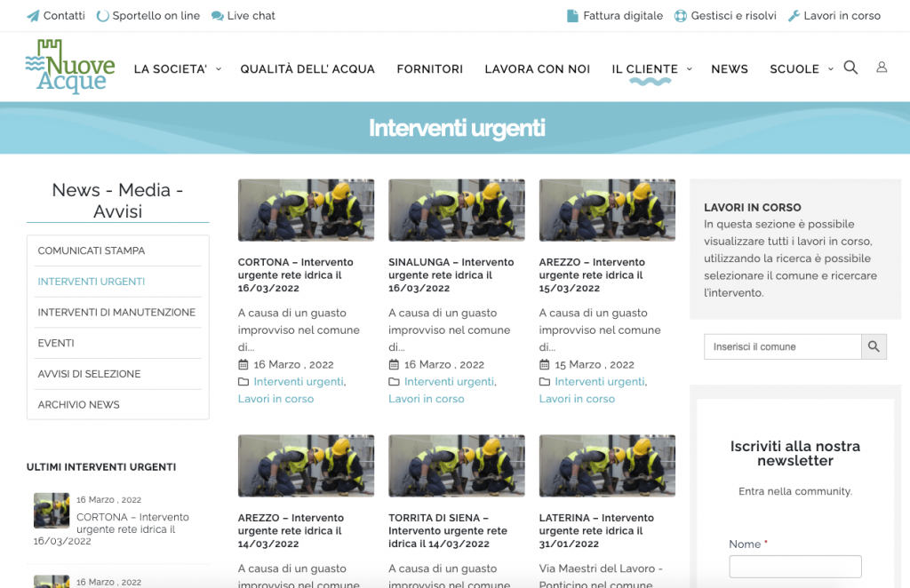910x588 pixels.
Task: Open SINALUNGA 16/03/2022 article title
Action: [x=451, y=274]
